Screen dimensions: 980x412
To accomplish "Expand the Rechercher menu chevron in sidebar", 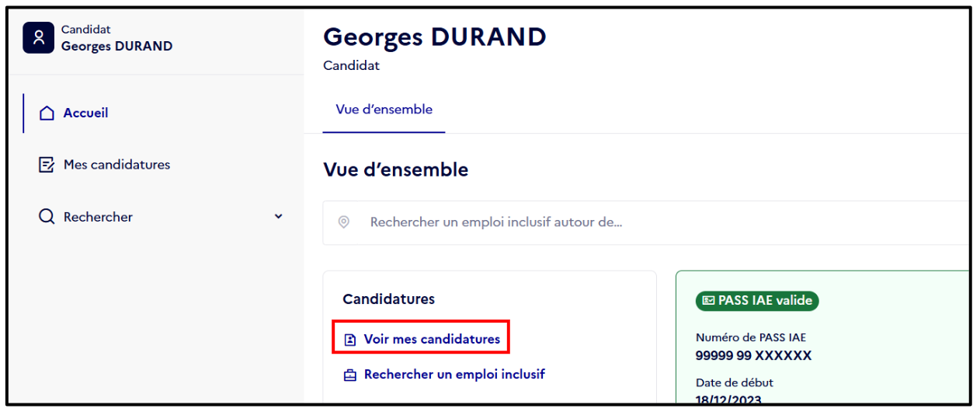I will click(x=279, y=217).
